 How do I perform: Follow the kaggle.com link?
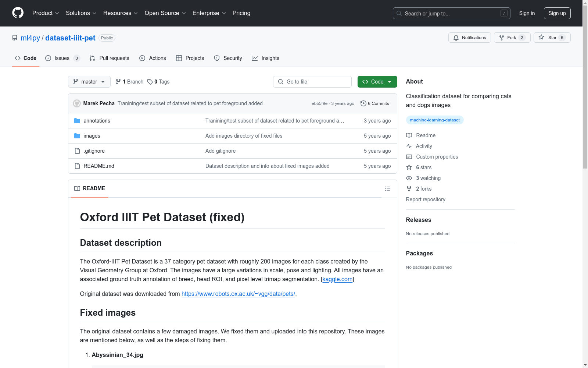pyautogui.click(x=337, y=279)
